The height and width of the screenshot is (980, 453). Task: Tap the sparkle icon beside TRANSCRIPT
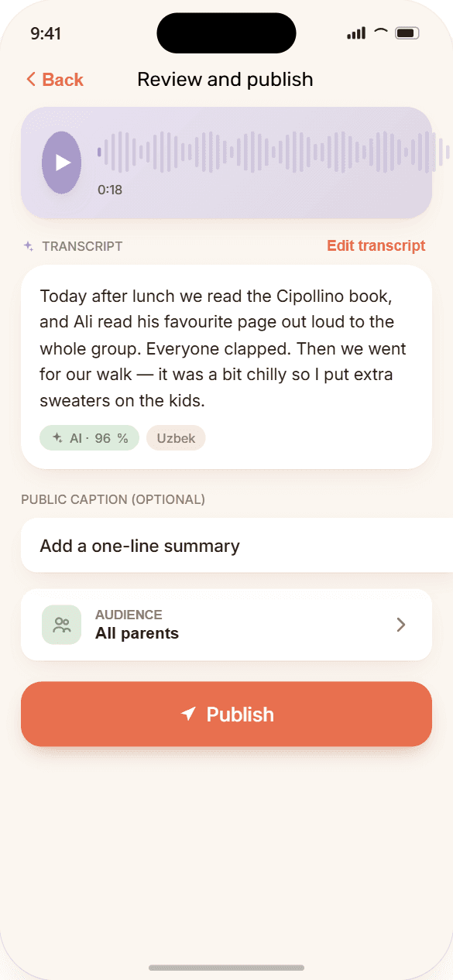point(28,246)
